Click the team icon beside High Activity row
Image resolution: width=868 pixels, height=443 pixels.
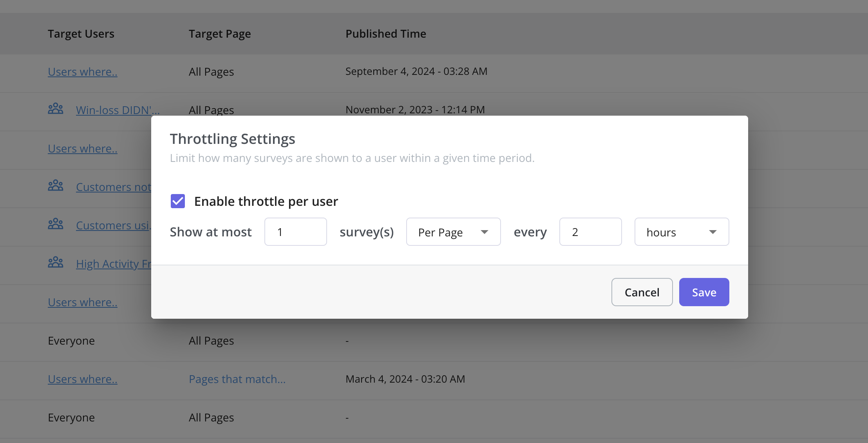click(x=56, y=262)
